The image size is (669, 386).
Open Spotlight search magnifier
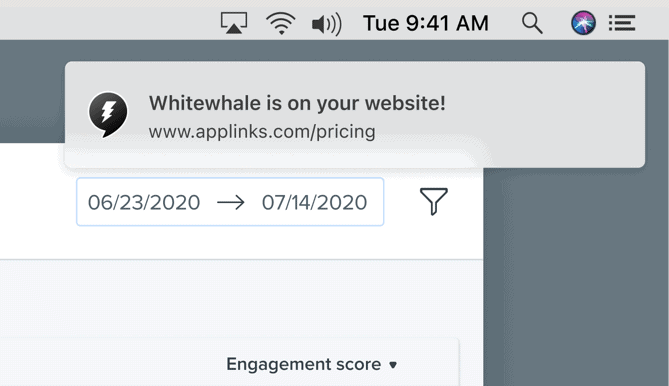(532, 23)
